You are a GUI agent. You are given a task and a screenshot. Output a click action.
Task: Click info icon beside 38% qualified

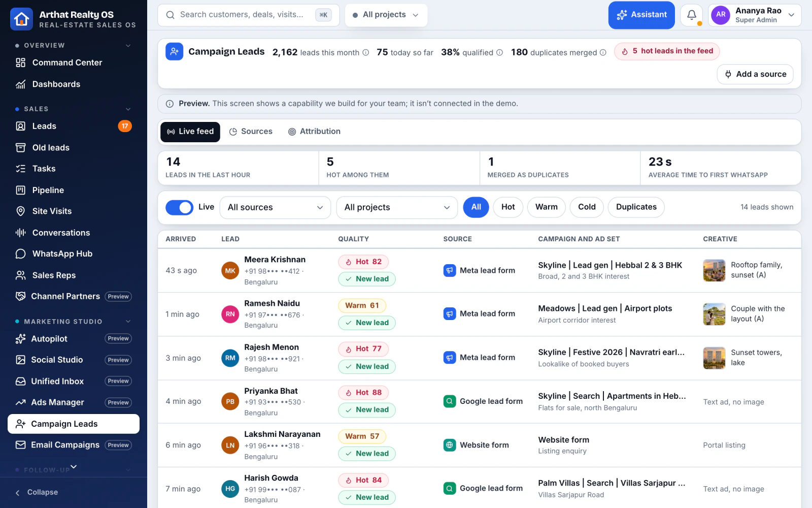[499, 52]
